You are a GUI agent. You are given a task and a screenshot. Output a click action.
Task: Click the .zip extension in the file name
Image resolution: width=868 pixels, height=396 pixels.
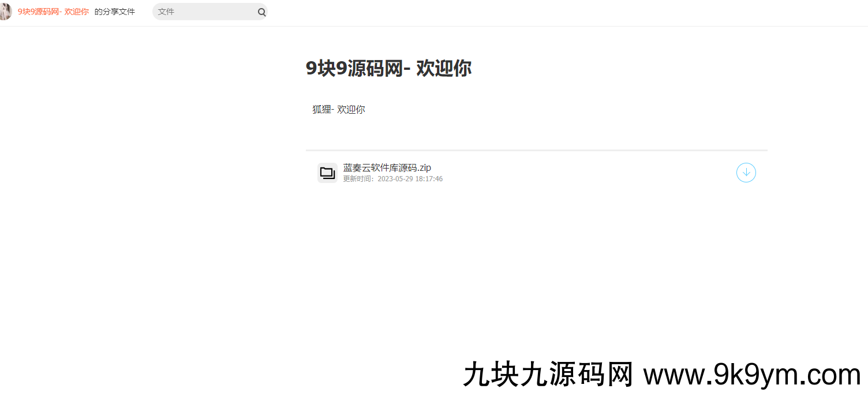coord(424,168)
